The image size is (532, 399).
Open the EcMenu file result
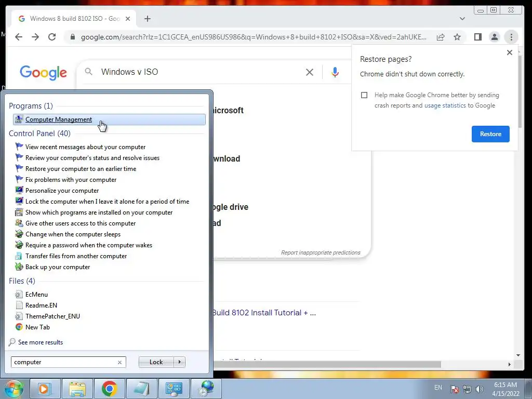(36, 295)
